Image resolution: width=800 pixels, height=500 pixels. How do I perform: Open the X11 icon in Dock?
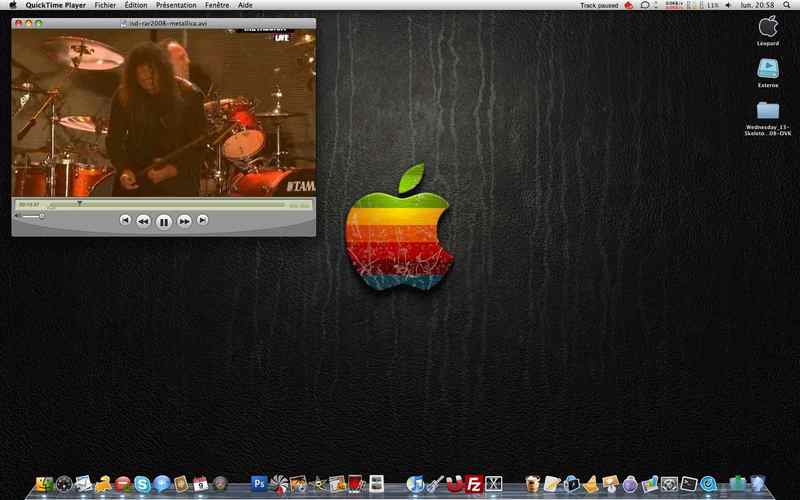(x=493, y=484)
